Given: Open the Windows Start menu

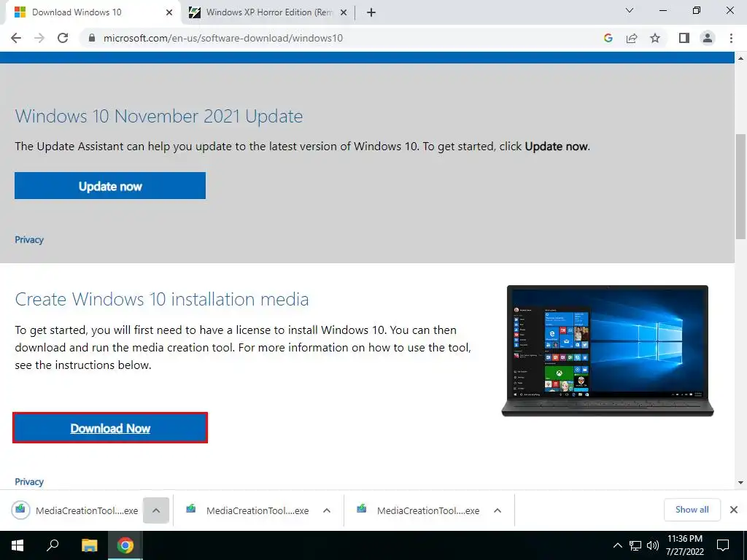Looking at the screenshot, I should [x=18, y=545].
